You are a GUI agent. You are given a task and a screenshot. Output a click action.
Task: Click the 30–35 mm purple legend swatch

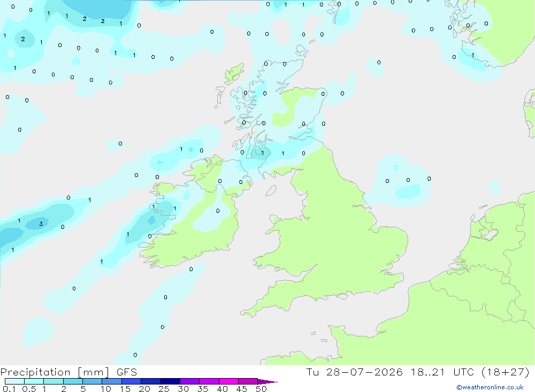190,381
